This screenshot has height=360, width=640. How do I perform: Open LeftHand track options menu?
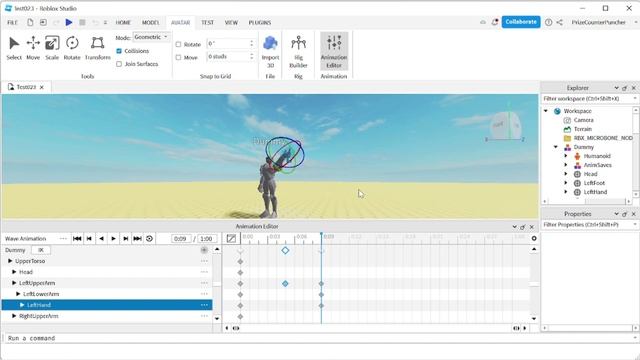[204, 305]
